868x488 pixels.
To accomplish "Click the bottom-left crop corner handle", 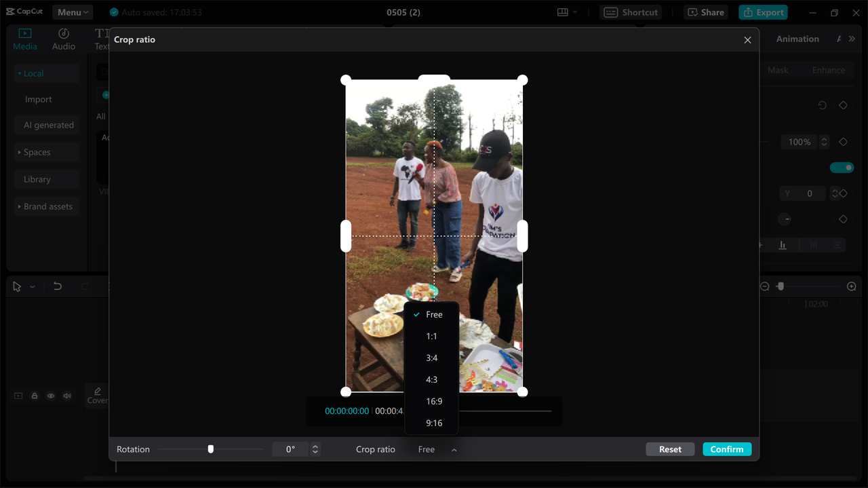I will click(x=346, y=392).
